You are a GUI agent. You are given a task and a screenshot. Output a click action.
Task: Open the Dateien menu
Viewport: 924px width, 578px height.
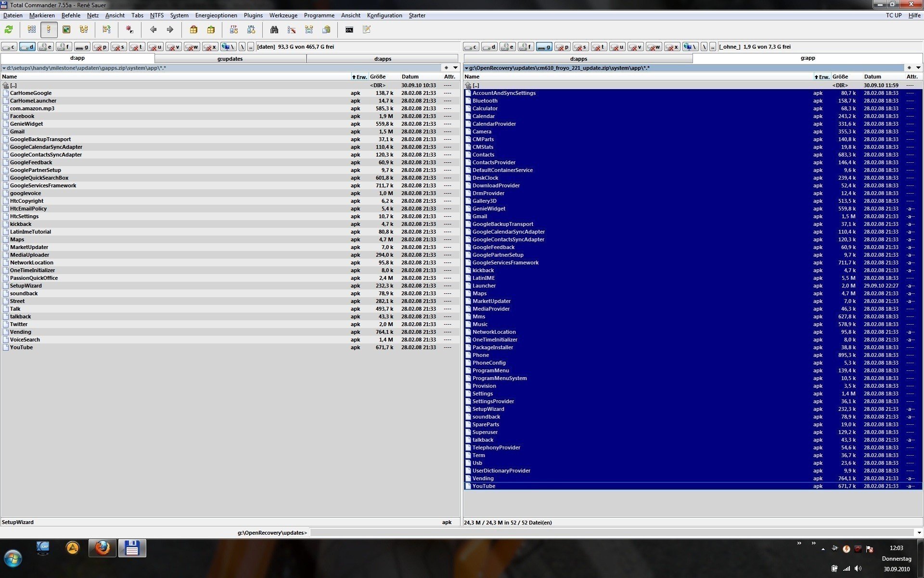click(x=13, y=15)
